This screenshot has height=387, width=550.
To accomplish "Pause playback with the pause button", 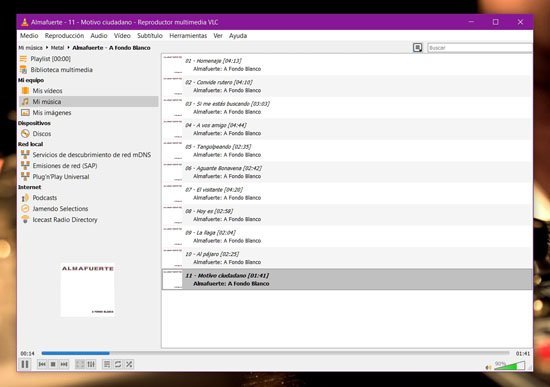I will pyautogui.click(x=25, y=364).
